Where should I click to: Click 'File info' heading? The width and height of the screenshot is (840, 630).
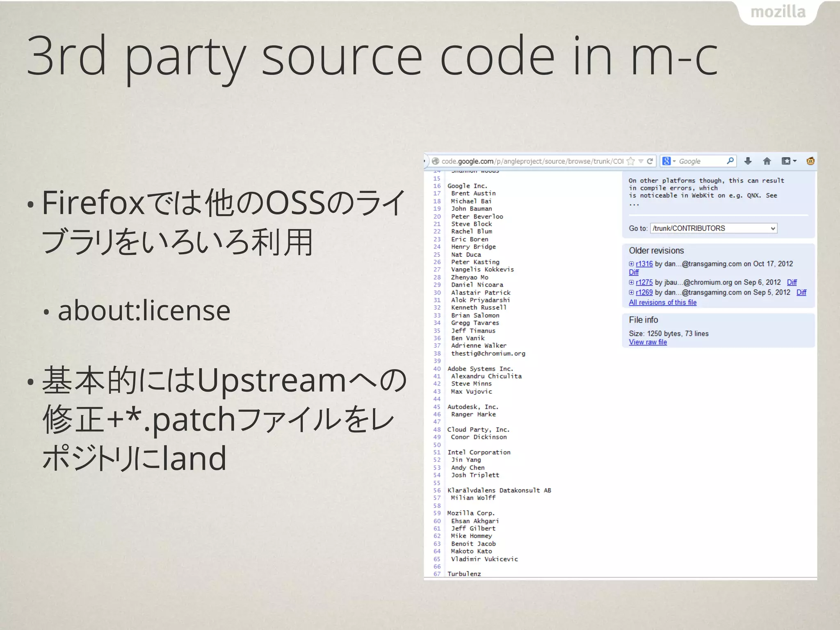643,320
